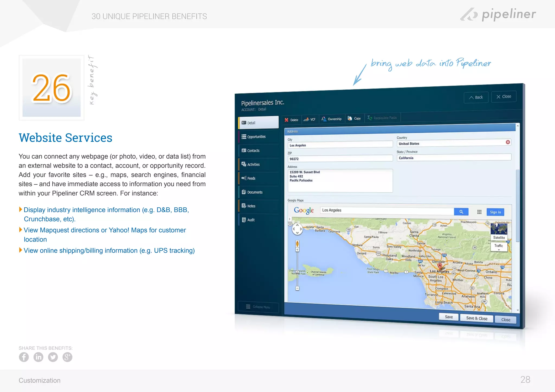The width and height of the screenshot is (555, 392).
Task: Open Activities in the sidebar
Action: tap(258, 164)
